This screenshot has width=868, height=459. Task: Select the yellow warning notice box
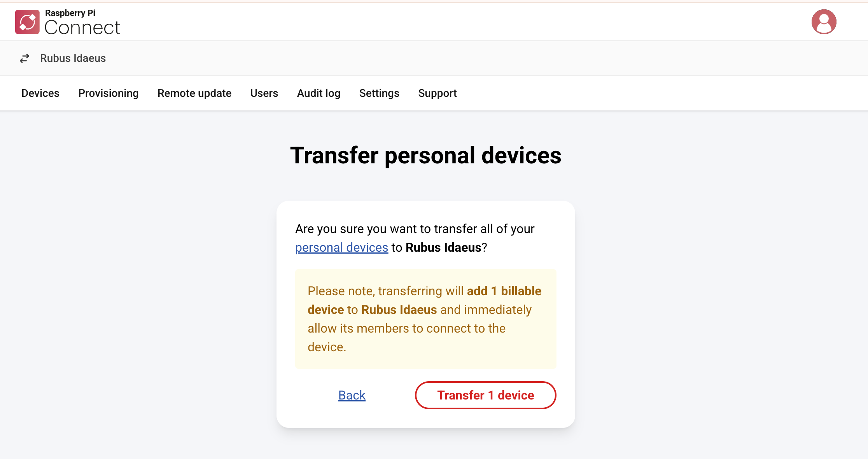[426, 319]
